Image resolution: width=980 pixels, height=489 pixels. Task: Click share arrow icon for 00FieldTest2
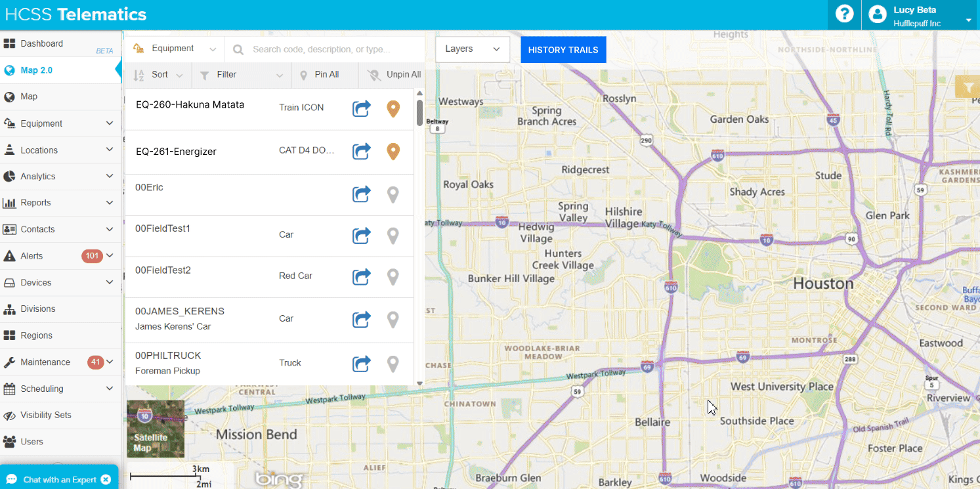[362, 276]
